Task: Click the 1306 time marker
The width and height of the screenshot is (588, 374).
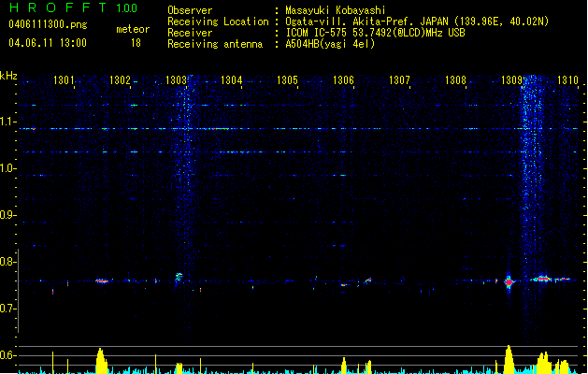Action: coord(343,79)
